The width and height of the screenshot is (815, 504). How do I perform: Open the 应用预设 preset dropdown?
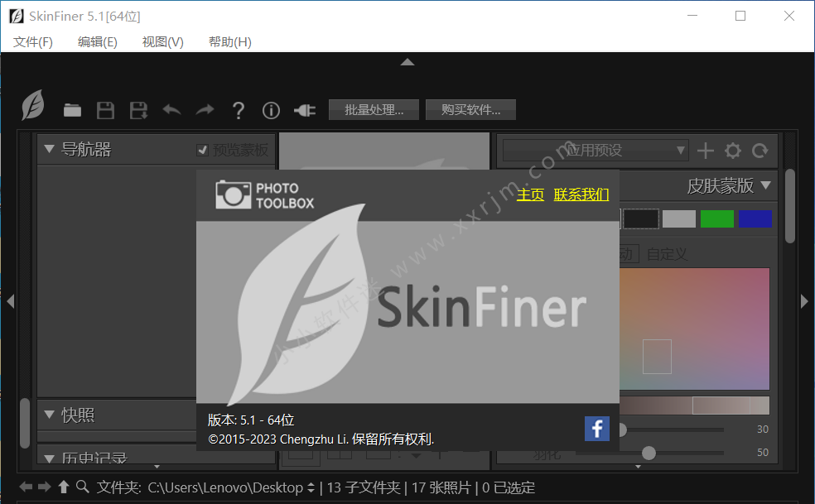tap(596, 151)
